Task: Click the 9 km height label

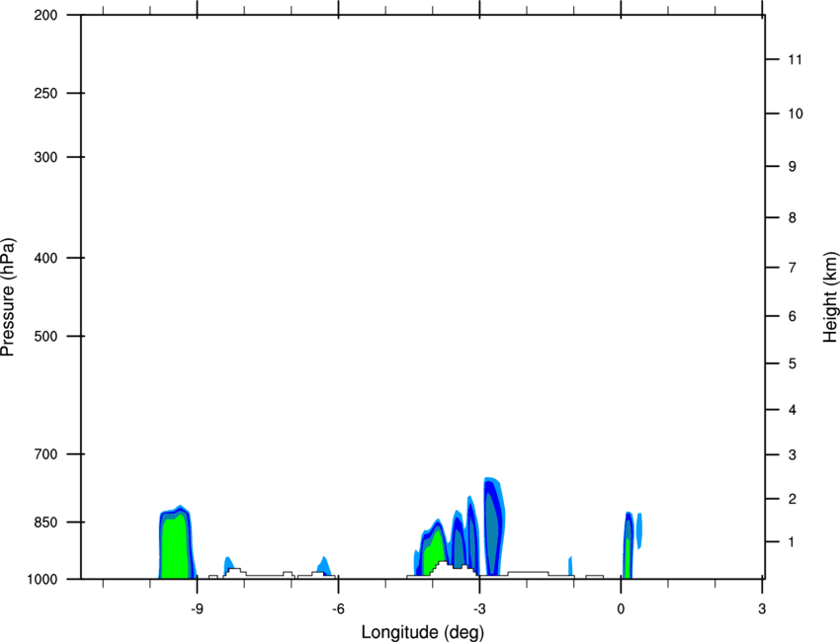Action: pos(793,167)
